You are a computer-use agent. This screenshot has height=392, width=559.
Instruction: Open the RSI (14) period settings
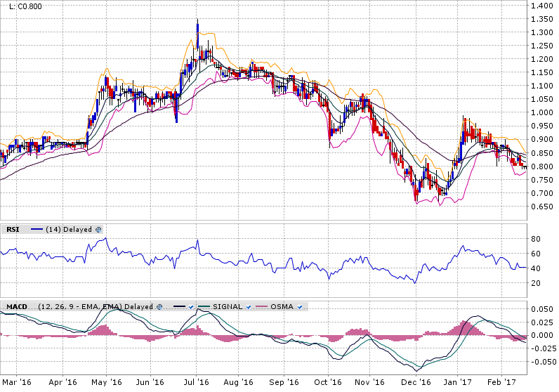point(52,230)
